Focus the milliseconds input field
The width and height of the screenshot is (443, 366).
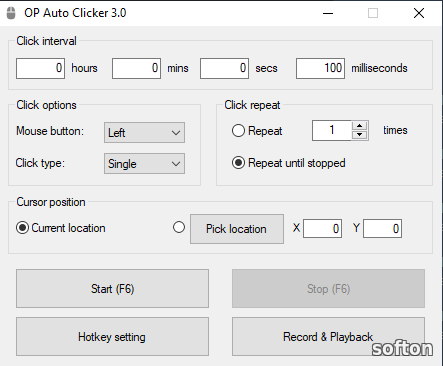click(x=320, y=68)
